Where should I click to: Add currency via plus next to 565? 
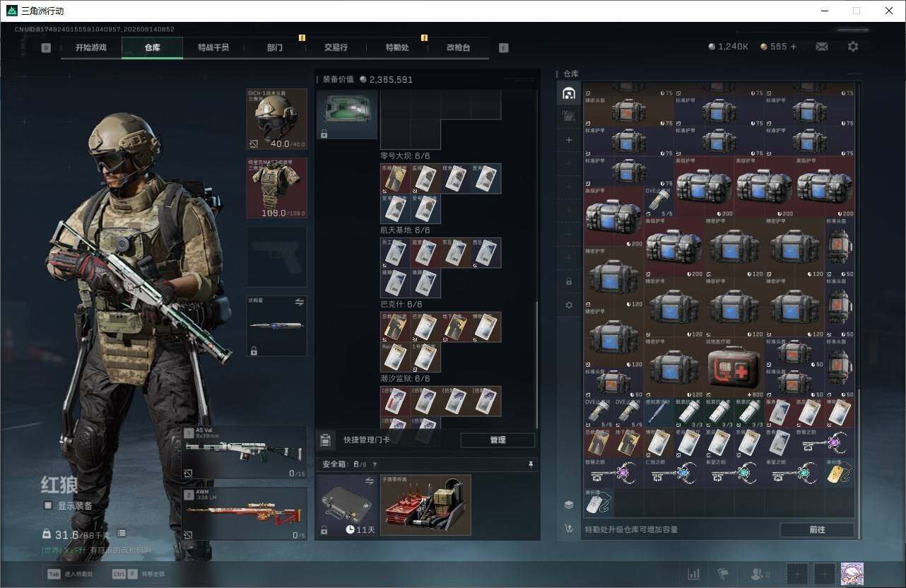793,47
